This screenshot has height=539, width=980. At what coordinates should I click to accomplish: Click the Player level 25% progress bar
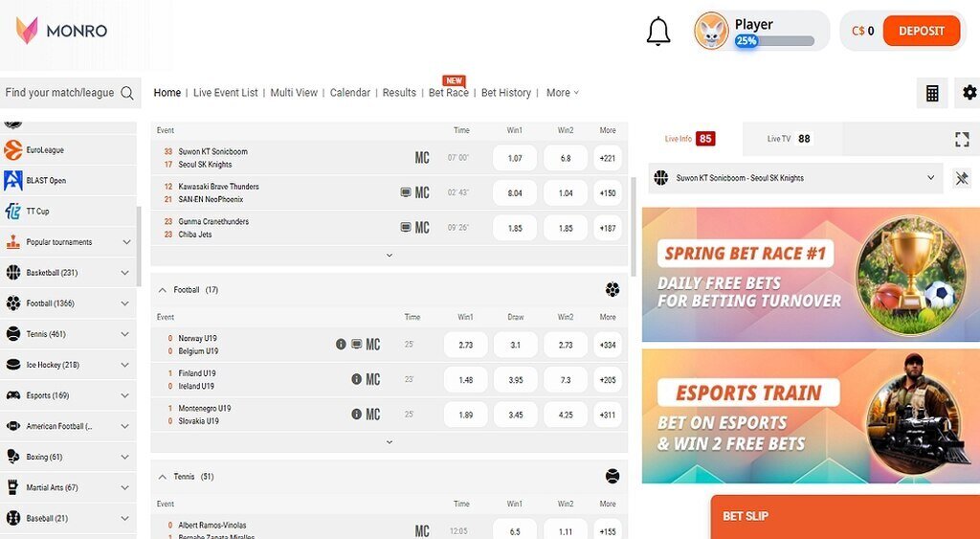click(775, 41)
